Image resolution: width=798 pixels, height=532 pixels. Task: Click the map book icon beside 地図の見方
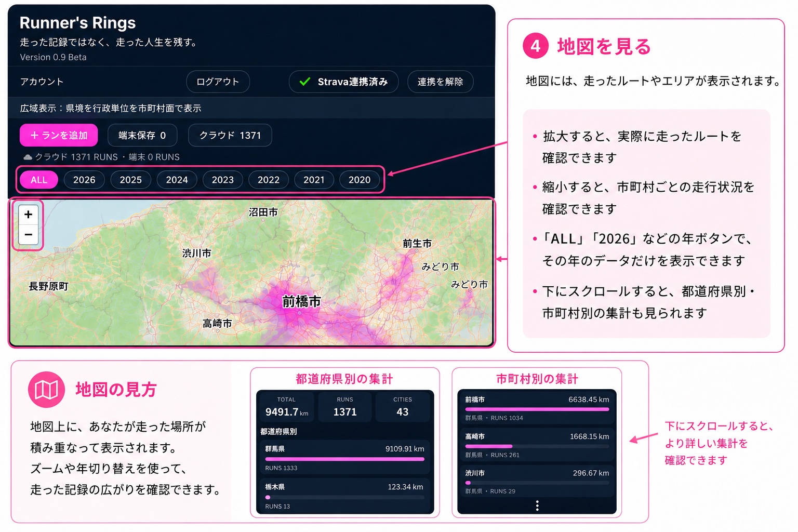pyautogui.click(x=46, y=390)
